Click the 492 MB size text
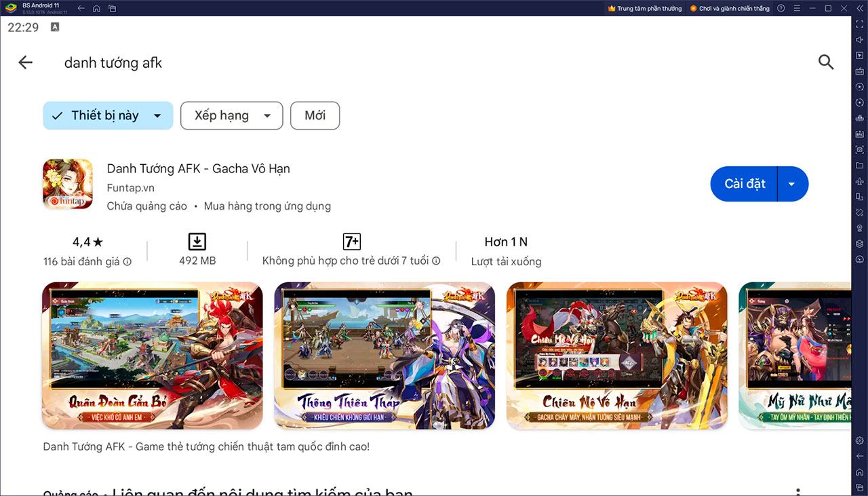 pyautogui.click(x=197, y=261)
